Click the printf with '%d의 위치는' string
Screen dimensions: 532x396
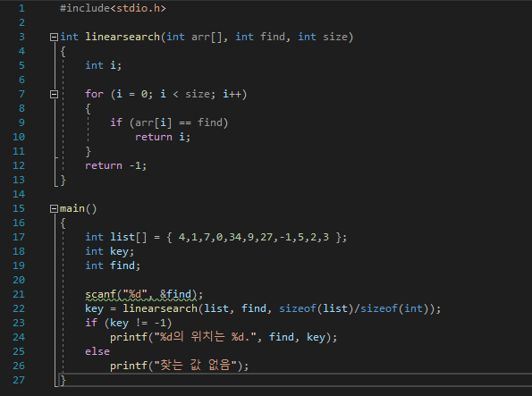(x=224, y=337)
